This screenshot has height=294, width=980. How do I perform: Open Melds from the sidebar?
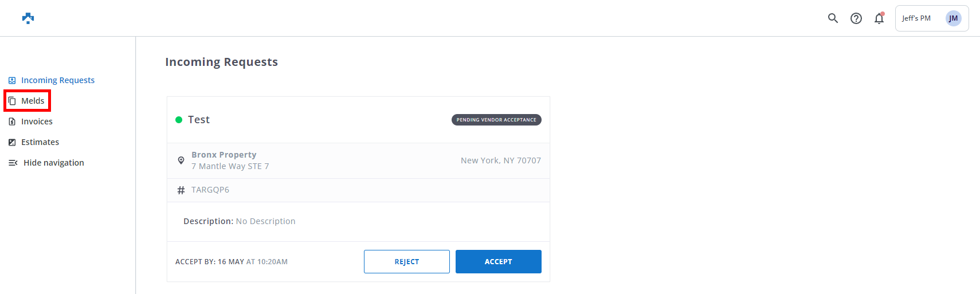[33, 101]
